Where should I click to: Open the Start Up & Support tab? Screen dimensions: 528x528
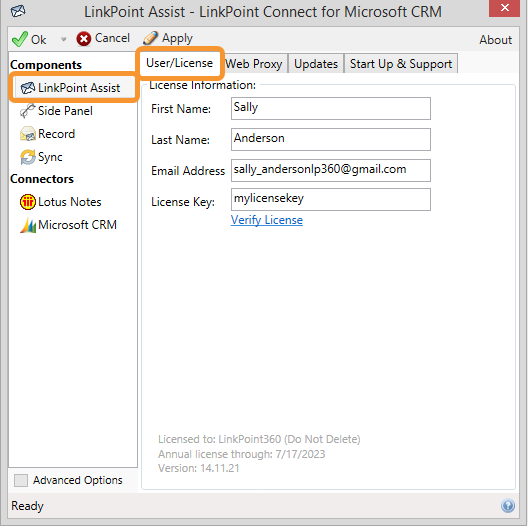(401, 64)
